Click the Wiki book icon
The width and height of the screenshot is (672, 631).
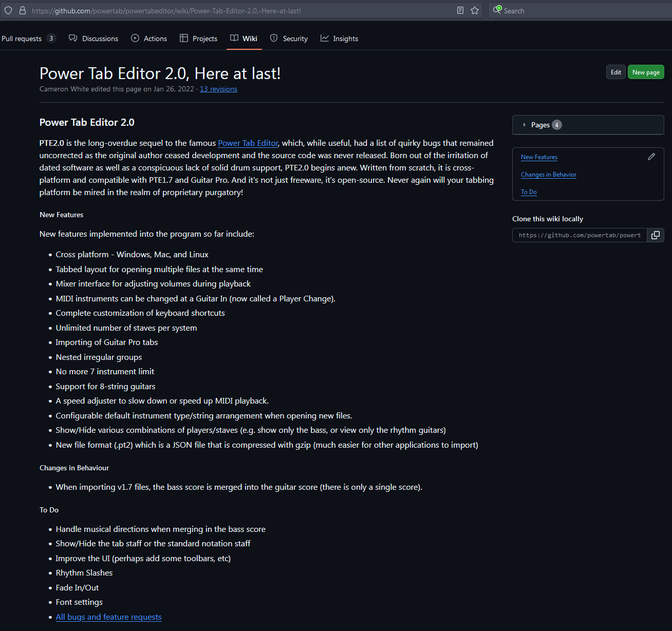(234, 38)
